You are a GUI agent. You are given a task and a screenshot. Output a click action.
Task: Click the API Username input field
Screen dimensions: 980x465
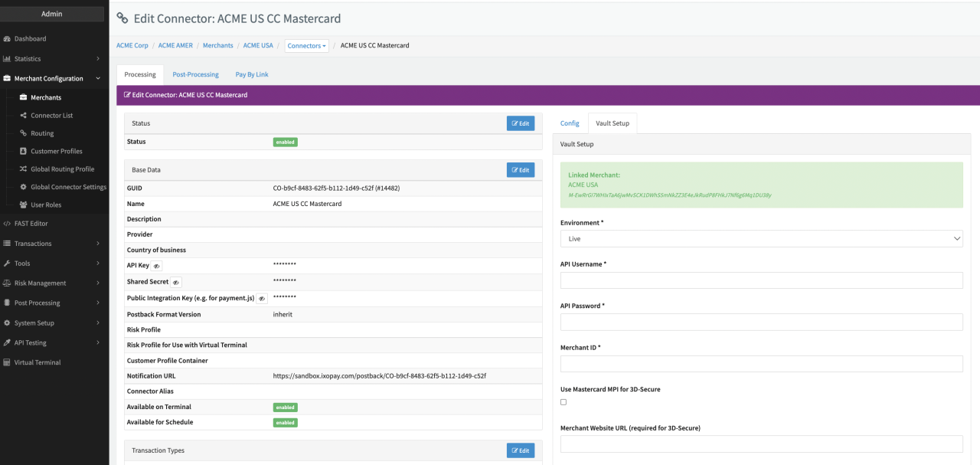click(x=761, y=280)
